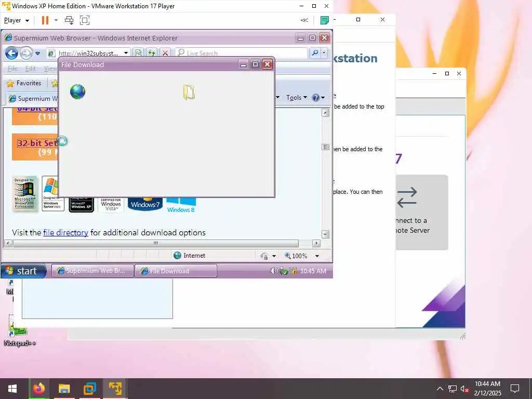This screenshot has height=399, width=532.
Task: Open the Help question mark menu
Action: 318,98
